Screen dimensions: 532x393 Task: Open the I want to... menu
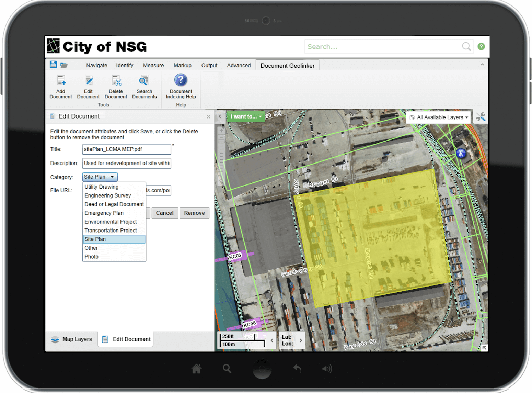[x=246, y=116]
